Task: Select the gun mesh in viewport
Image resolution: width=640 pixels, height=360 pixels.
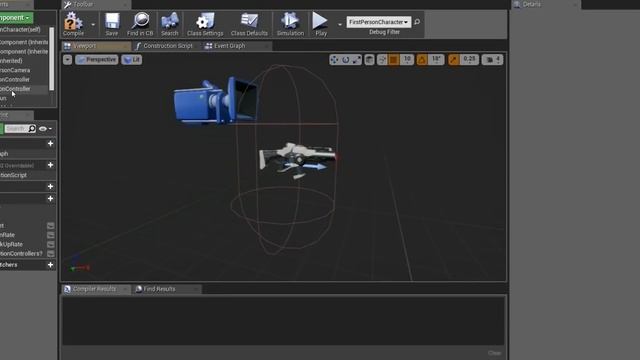Action: [297, 160]
